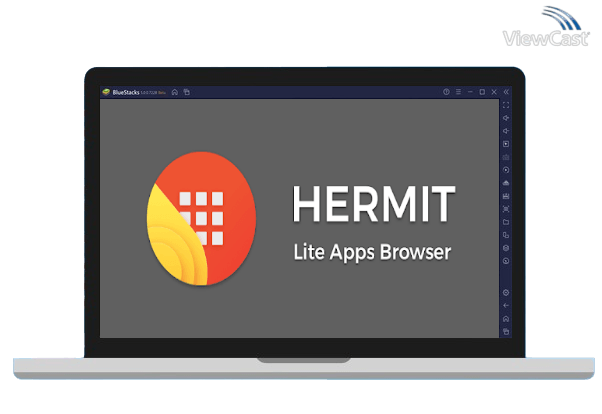Click the Android back arrow in sidebar
The width and height of the screenshot is (602, 414).
(x=506, y=306)
